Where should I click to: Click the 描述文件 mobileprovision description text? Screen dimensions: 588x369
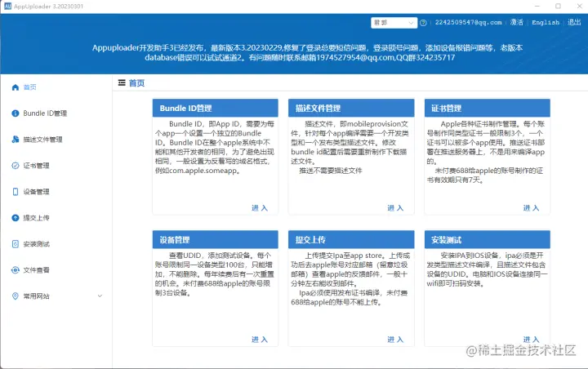[x=350, y=147]
